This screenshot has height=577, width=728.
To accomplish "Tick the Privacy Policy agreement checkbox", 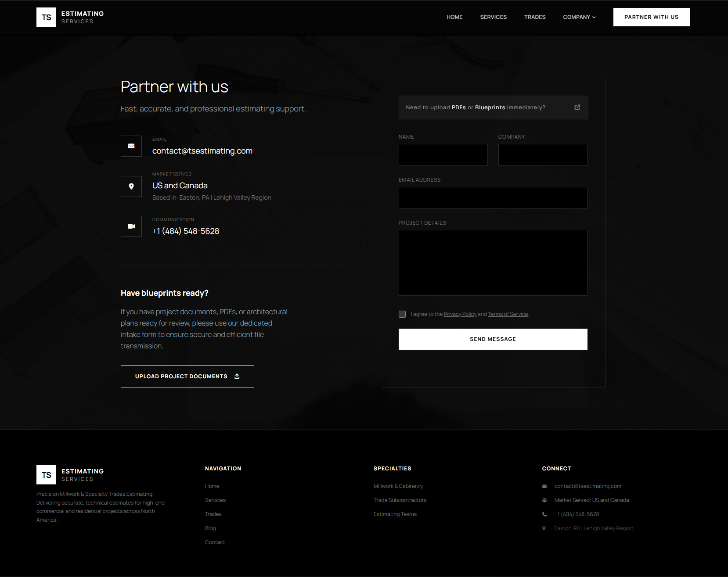I will [x=402, y=314].
